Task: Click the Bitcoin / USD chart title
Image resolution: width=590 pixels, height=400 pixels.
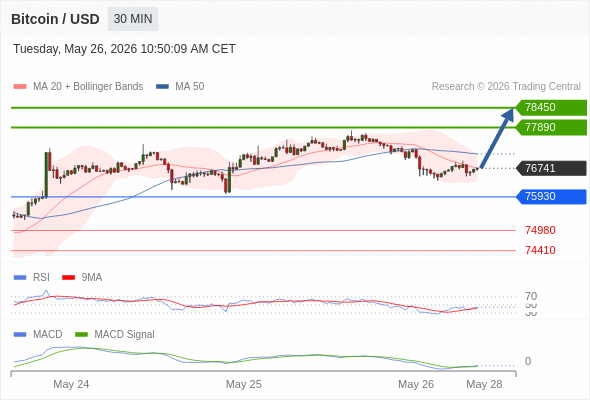Action: 55,19
